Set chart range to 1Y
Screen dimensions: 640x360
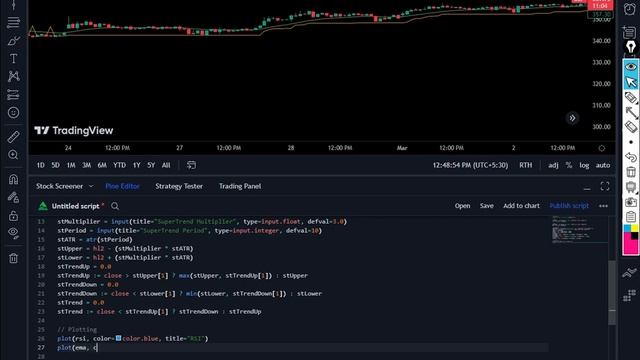click(x=136, y=165)
